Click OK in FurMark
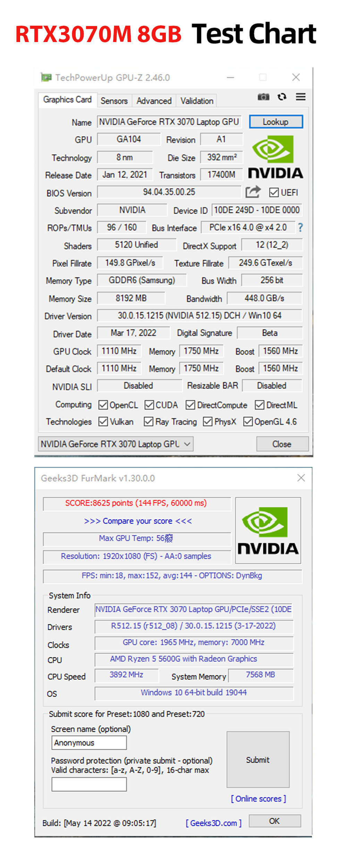 (x=275, y=821)
